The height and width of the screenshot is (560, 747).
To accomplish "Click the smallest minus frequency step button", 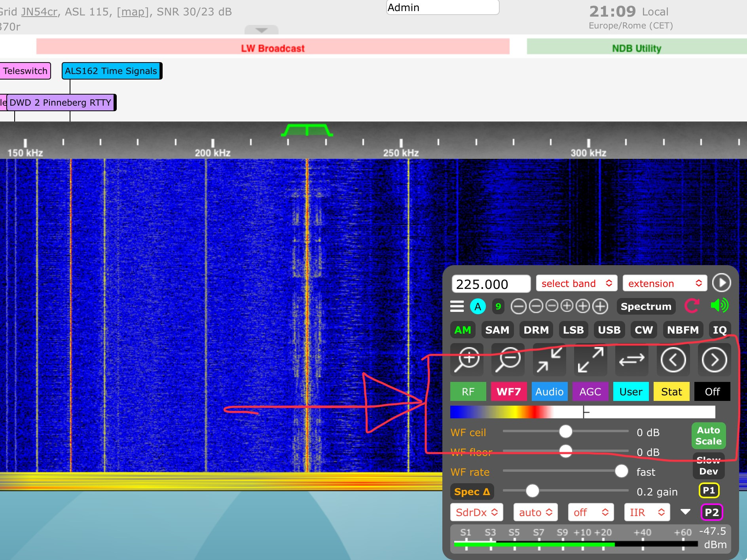I will click(552, 306).
